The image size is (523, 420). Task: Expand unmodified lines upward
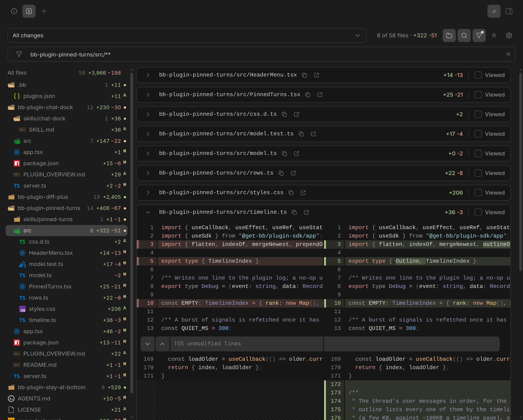(163, 344)
